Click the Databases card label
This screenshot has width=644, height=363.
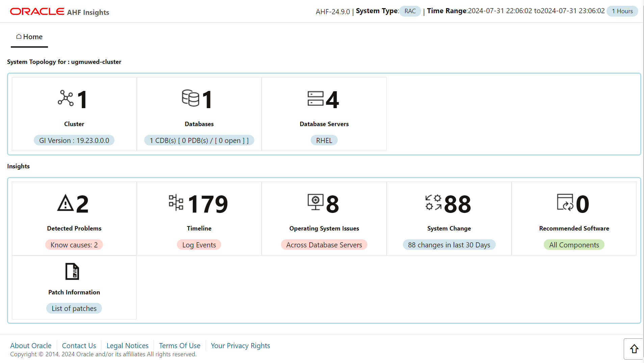point(199,124)
